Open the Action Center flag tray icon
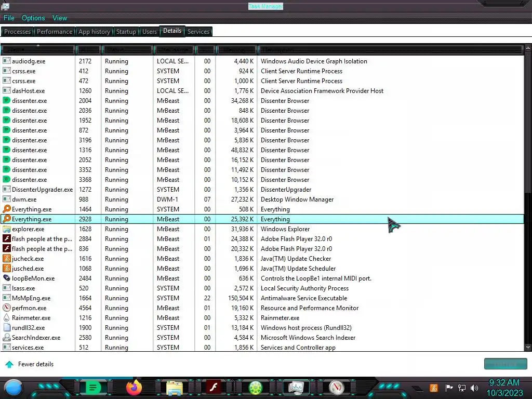This screenshot has height=399, width=532. [x=449, y=388]
